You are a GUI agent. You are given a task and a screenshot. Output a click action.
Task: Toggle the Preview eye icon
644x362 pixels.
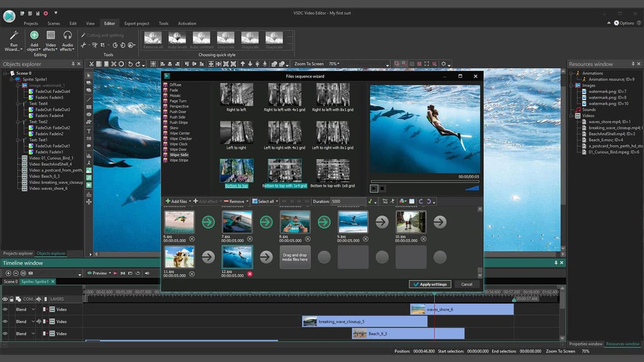pos(89,273)
